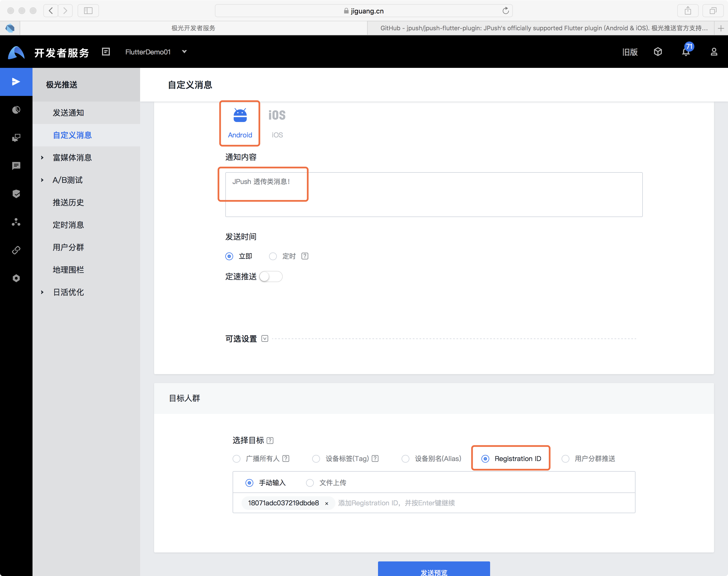Click the cube icon in the top header

coord(658,52)
